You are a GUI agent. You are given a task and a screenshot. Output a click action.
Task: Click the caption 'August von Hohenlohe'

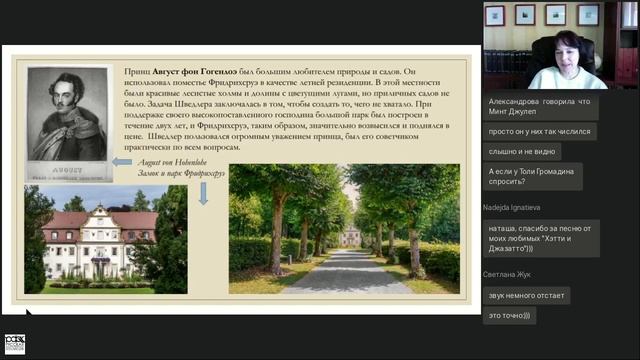(x=172, y=162)
